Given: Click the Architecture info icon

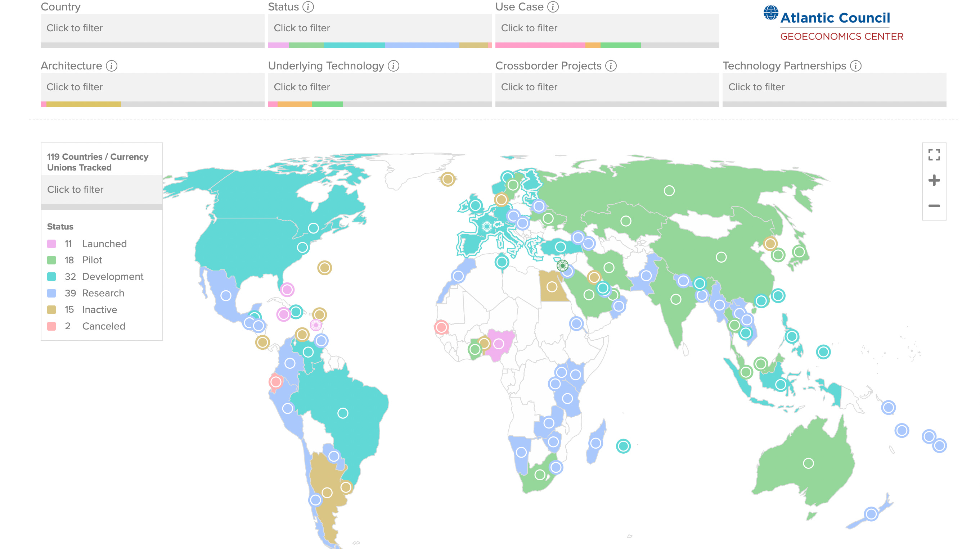Looking at the screenshot, I should [112, 66].
